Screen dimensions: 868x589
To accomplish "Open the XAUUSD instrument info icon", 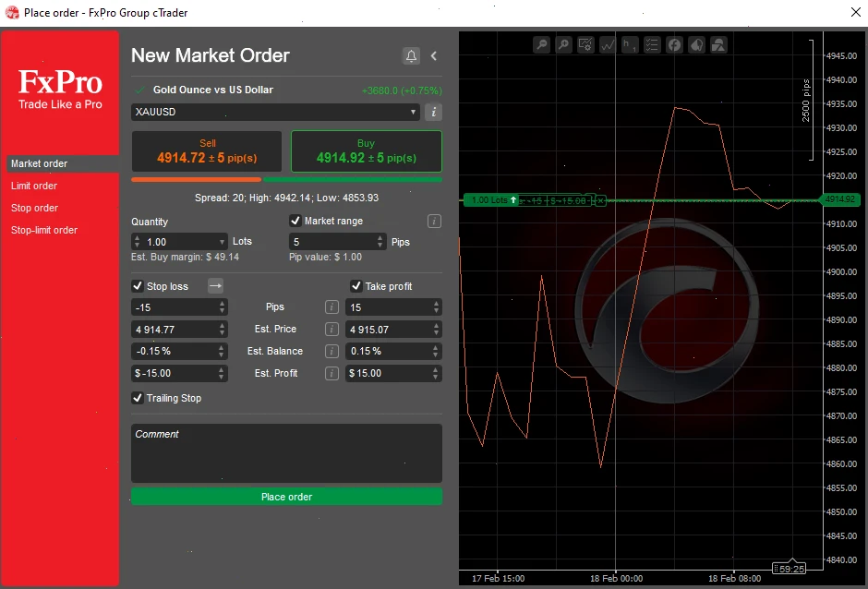I will point(432,112).
